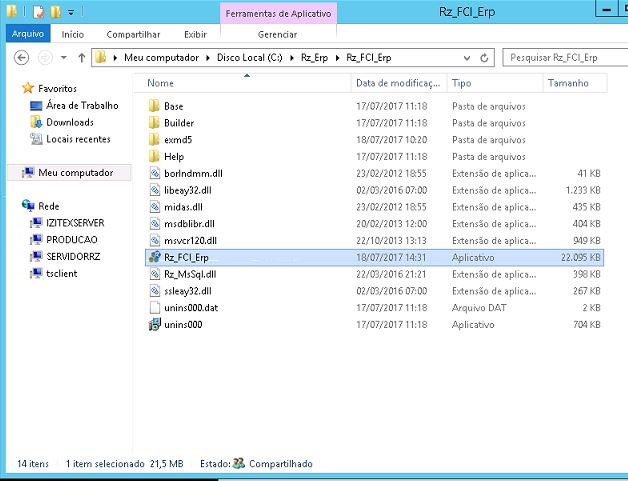Viewport: 628px width, 481px height.
Task: Select the ssleay32.dll file icon
Action: click(155, 291)
